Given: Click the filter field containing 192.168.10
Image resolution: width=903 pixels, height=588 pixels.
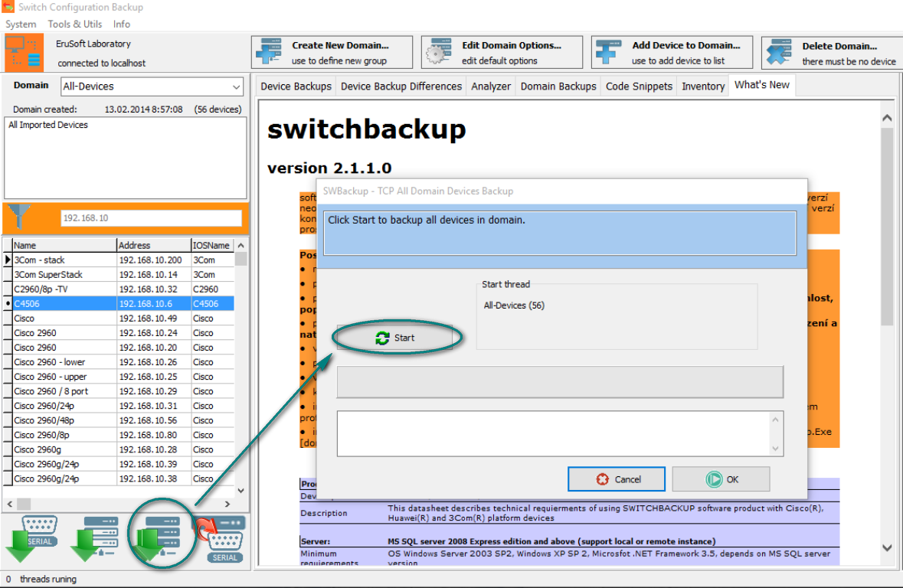Looking at the screenshot, I should pos(151,218).
